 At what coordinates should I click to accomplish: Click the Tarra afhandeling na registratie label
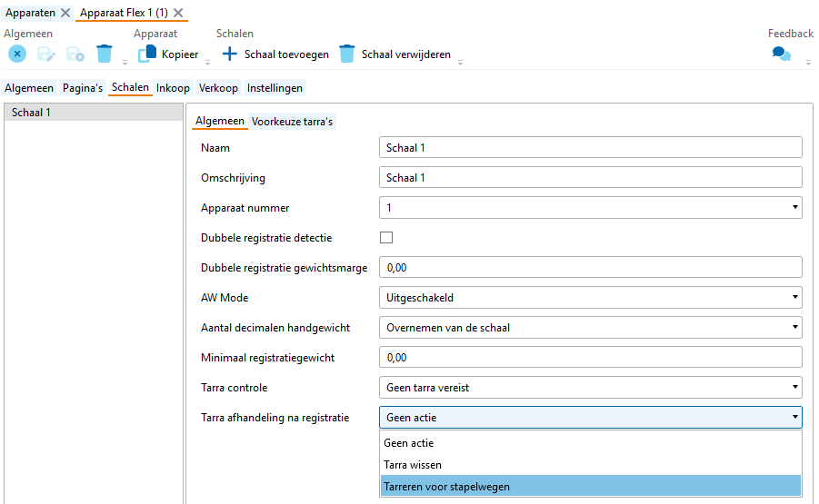275,418
